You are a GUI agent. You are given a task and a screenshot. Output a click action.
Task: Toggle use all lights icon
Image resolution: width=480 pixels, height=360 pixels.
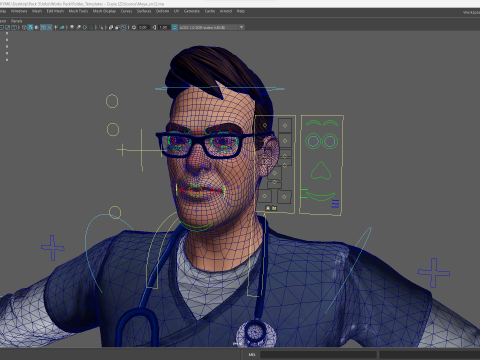click(x=56, y=27)
